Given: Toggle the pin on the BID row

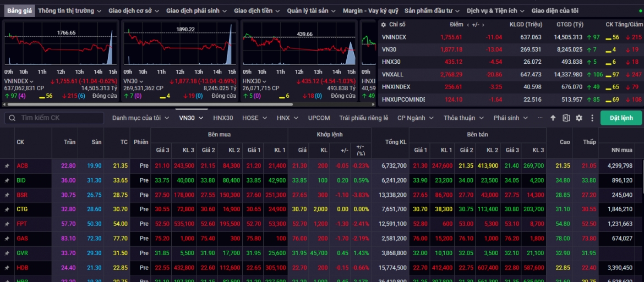Looking at the screenshot, I should point(7,180).
